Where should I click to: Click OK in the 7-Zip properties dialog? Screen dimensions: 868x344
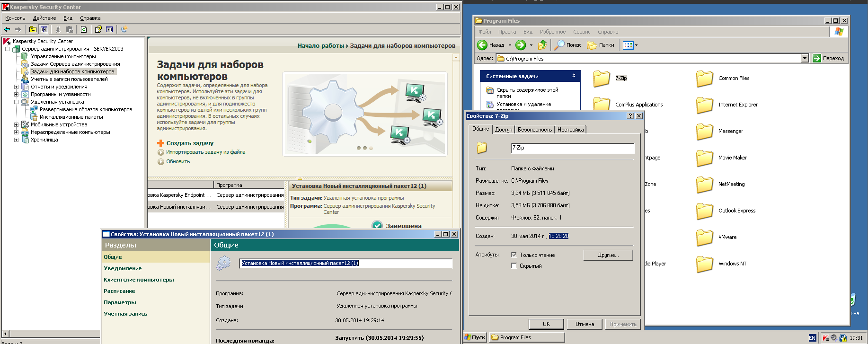(x=546, y=324)
